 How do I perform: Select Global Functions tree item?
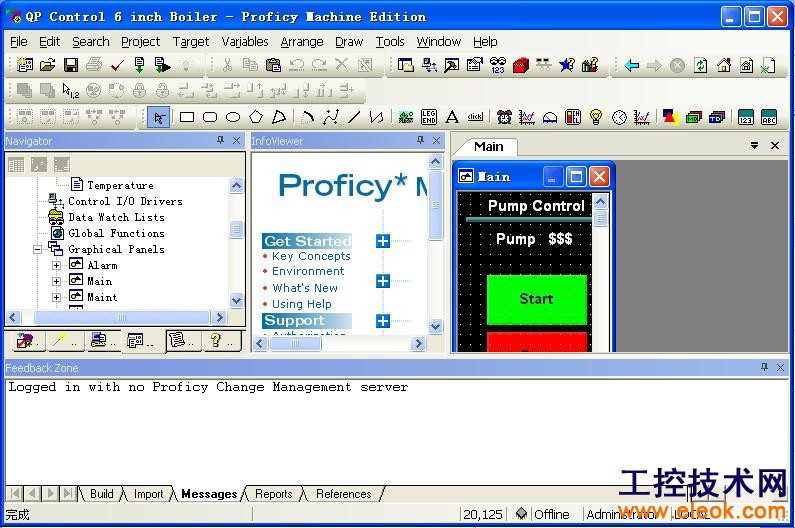tap(116, 233)
